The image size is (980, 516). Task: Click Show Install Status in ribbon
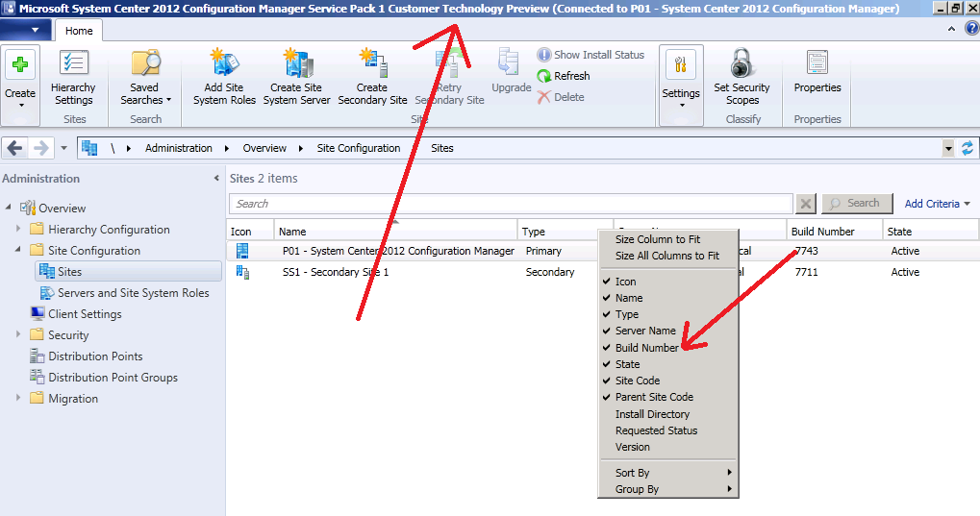tap(591, 55)
